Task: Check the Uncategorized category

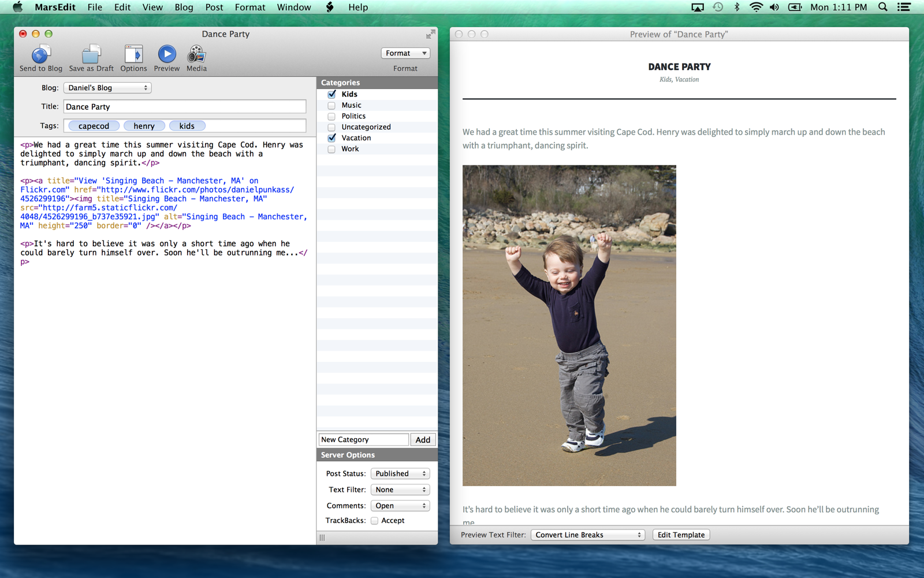Action: (331, 127)
